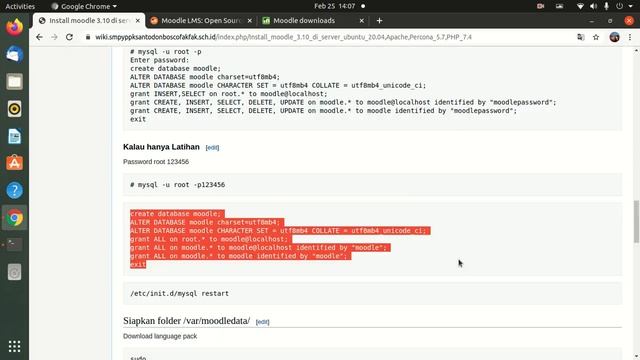Reload the current page
The image size is (640, 360).
[69, 37]
